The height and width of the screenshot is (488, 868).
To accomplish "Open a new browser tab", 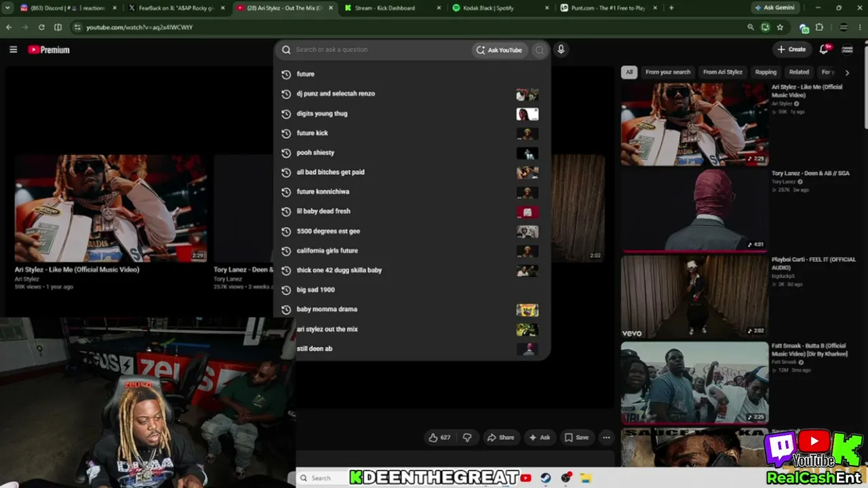I will (671, 8).
